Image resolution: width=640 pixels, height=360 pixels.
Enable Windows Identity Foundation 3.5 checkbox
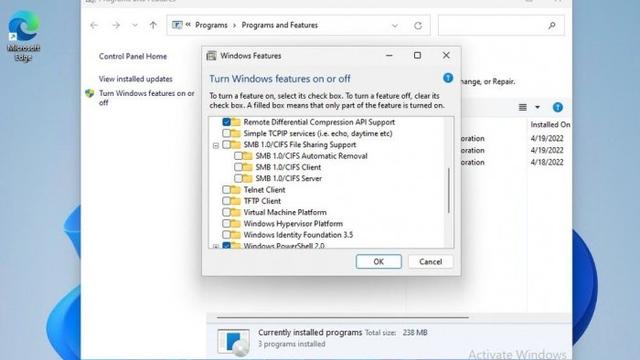click(x=227, y=235)
